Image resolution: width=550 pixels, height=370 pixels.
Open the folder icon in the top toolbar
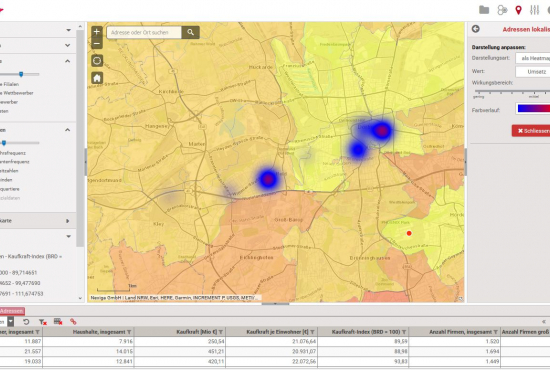point(484,10)
